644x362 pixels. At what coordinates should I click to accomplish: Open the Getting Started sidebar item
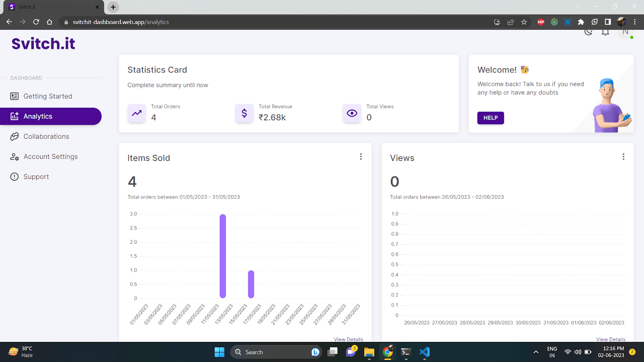tap(51, 96)
